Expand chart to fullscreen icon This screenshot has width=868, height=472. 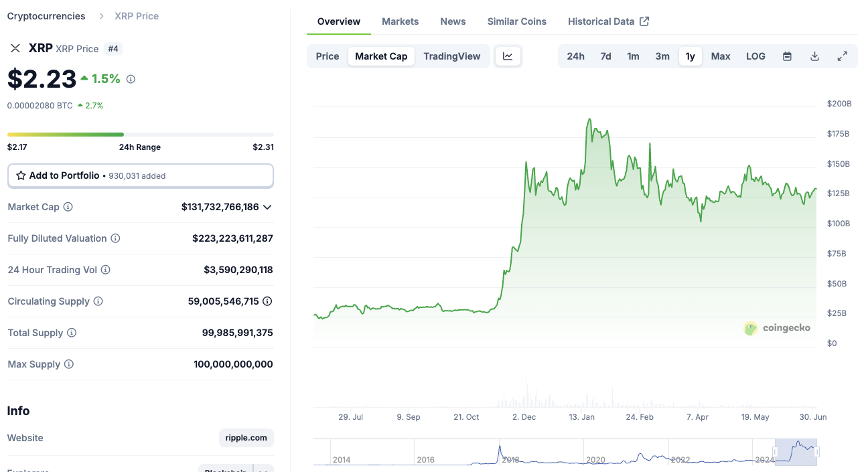click(x=843, y=56)
